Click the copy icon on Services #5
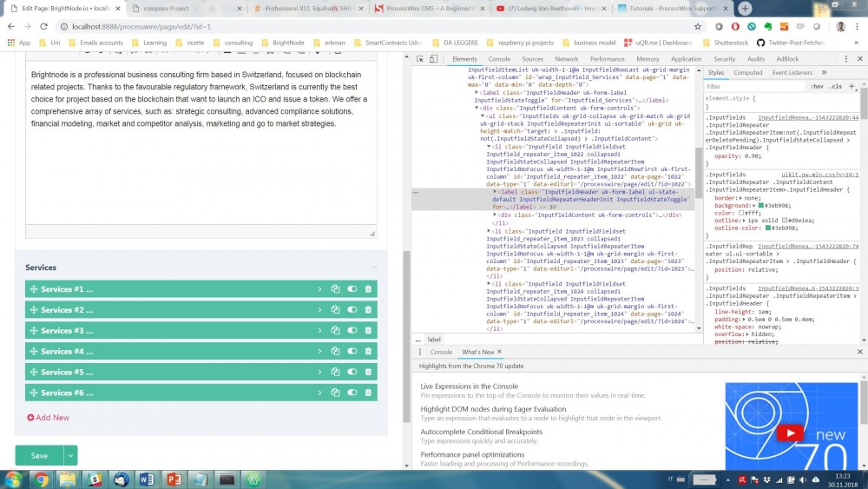 pos(335,372)
